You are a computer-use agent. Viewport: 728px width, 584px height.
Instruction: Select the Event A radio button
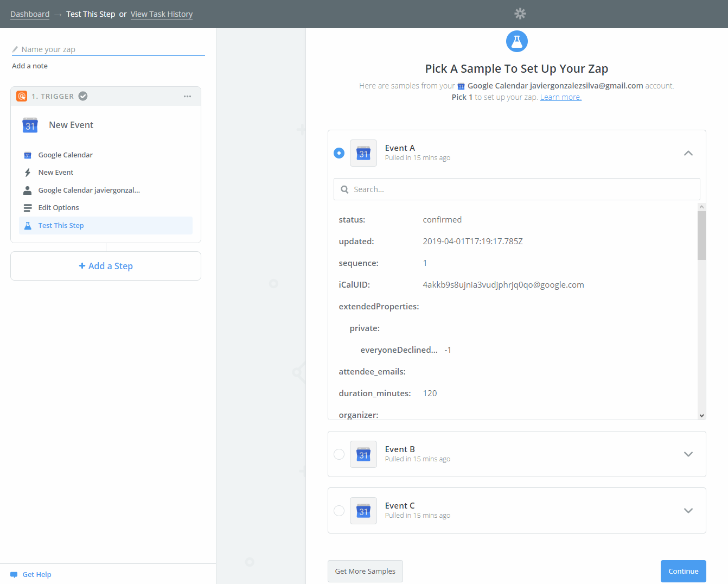tap(339, 153)
